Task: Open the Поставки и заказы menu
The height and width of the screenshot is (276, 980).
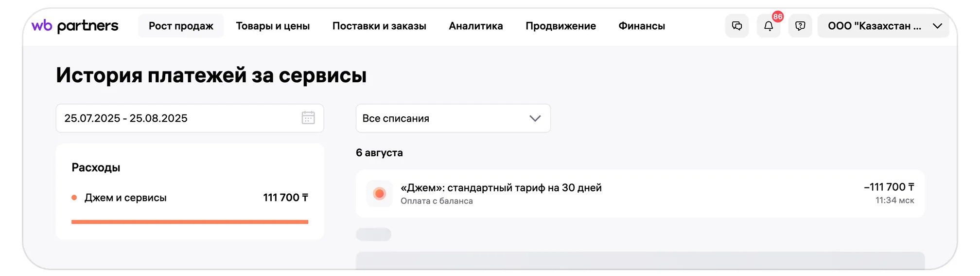Action: [379, 26]
